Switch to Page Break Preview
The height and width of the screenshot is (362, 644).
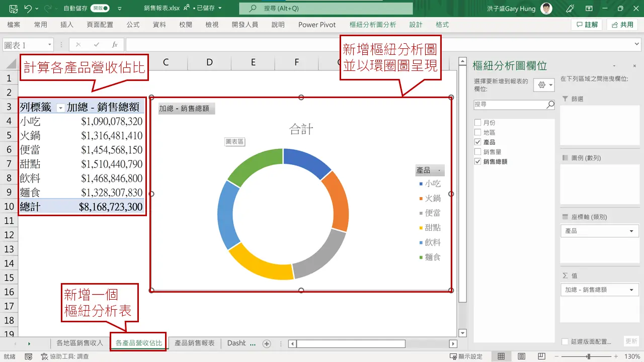(x=541, y=356)
